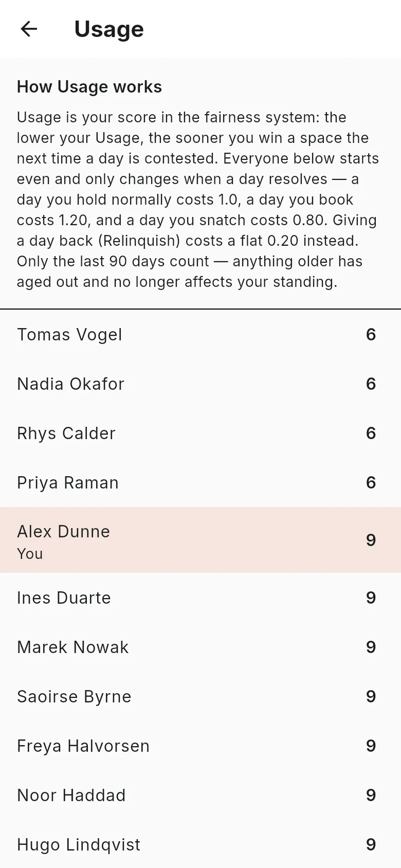Click Tomas Vogel's score of 6
This screenshot has width=401, height=868.
point(371,335)
